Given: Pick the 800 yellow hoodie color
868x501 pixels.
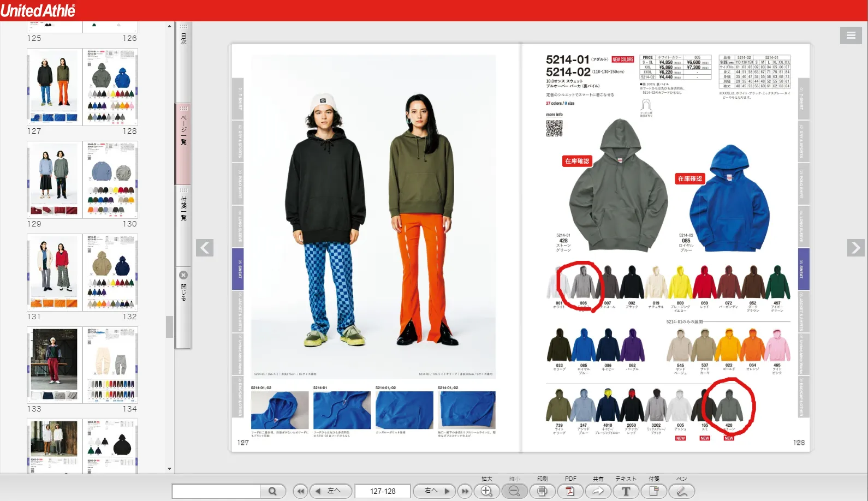Looking at the screenshot, I should pos(680,282).
